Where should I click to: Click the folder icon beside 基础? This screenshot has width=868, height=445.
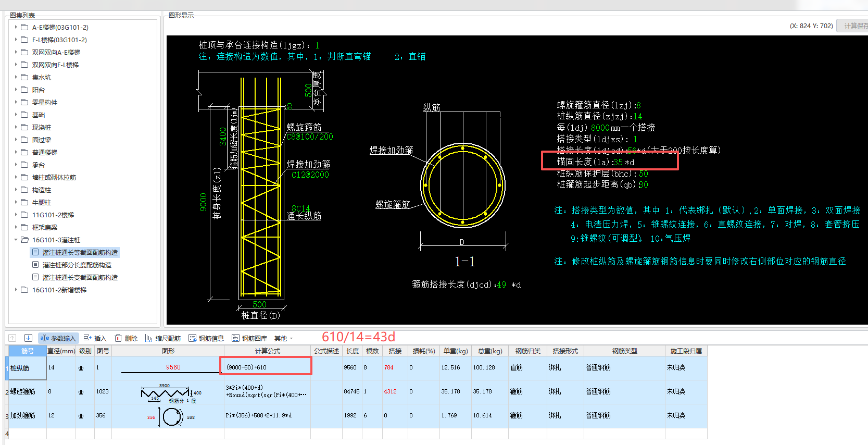click(24, 115)
